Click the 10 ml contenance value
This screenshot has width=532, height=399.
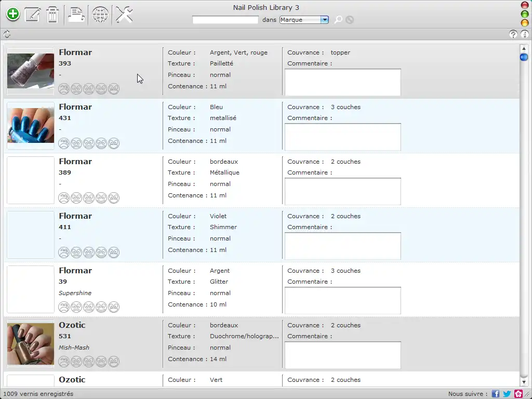click(x=218, y=304)
